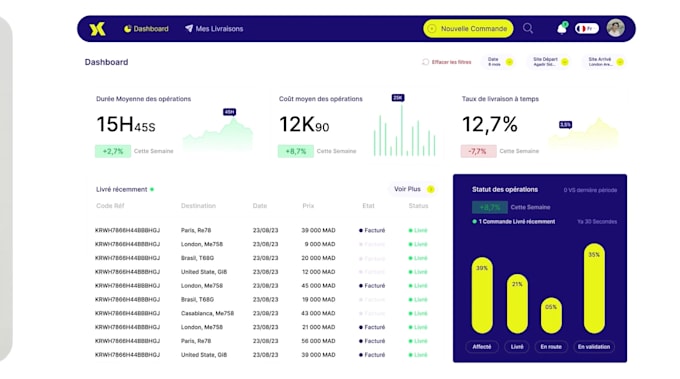
Task: Click the Date column header
Action: tap(260, 206)
